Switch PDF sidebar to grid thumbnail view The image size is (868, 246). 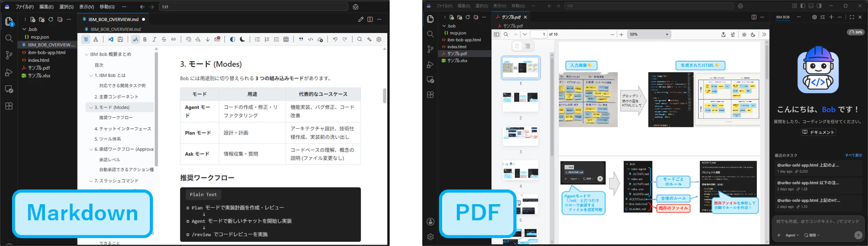[x=517, y=46]
